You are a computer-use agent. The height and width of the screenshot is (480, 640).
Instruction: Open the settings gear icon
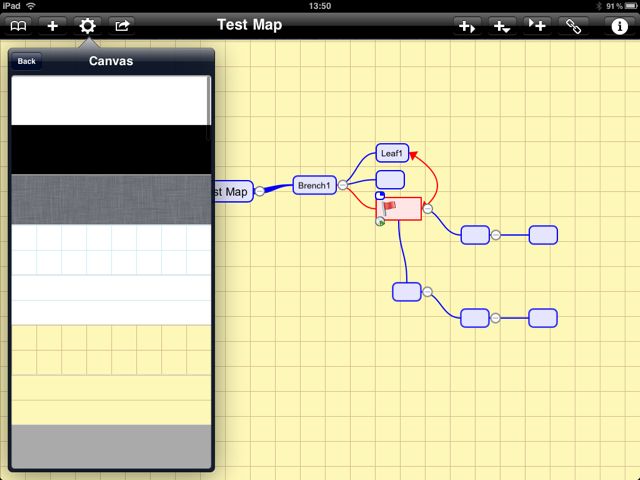(87, 26)
